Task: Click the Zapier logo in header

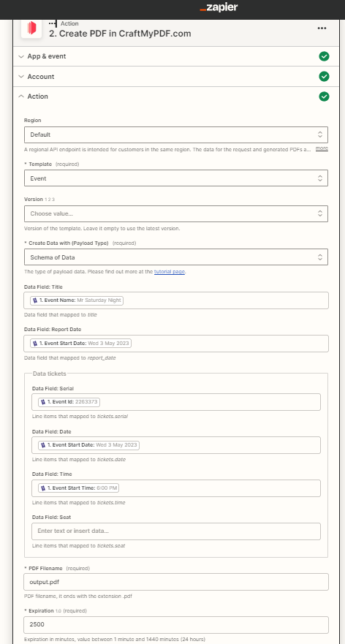Action: pos(219,7)
